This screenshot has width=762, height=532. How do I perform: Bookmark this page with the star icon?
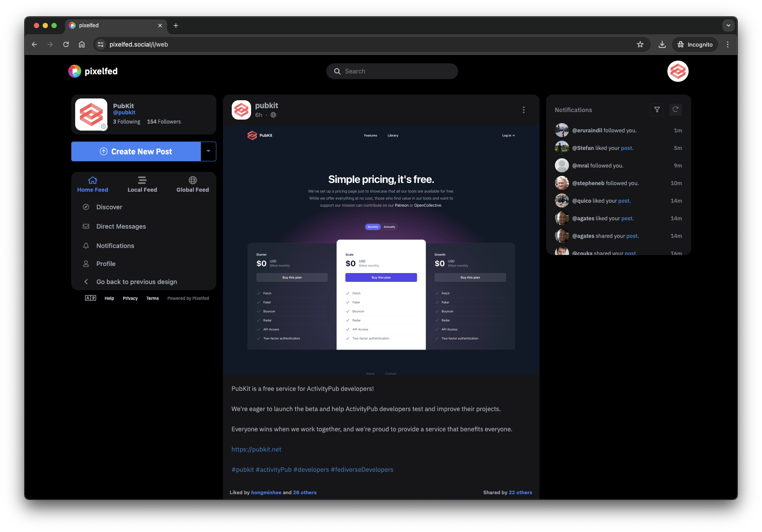pos(640,44)
